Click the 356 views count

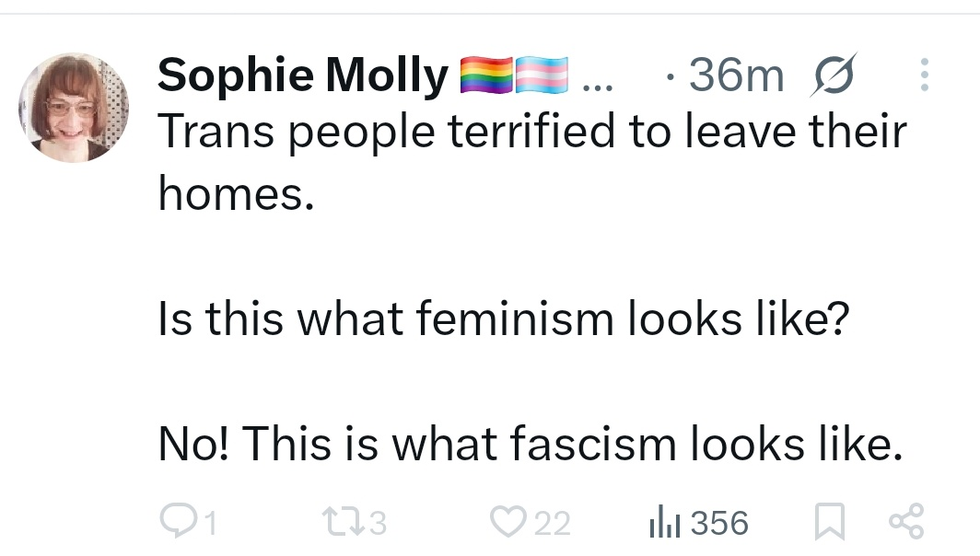[x=718, y=523]
